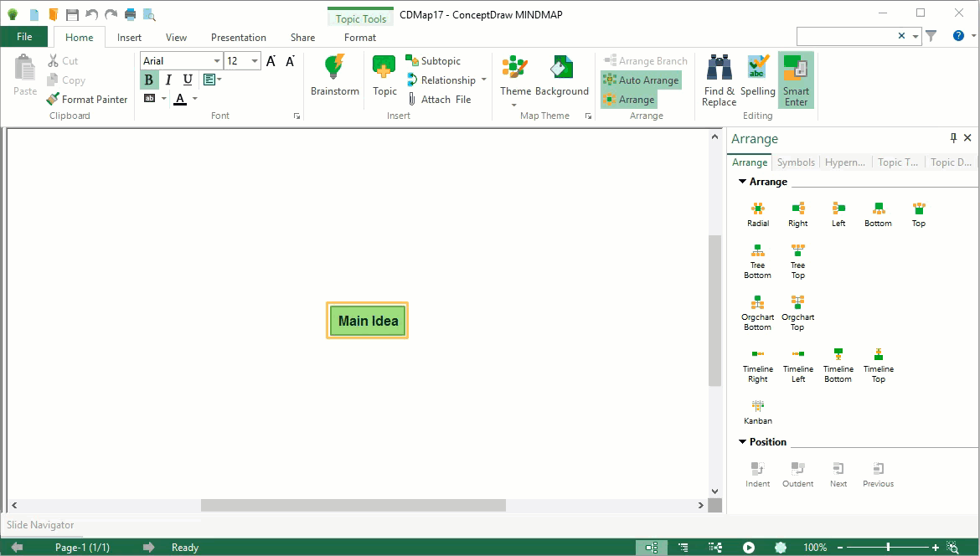
Task: Select the Radial arrange layout
Action: tap(757, 214)
